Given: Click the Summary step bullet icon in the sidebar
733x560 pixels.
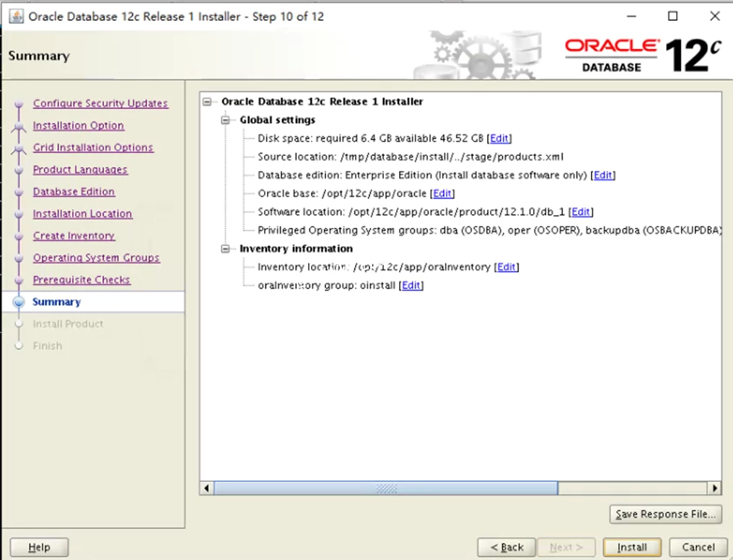Looking at the screenshot, I should (x=19, y=302).
